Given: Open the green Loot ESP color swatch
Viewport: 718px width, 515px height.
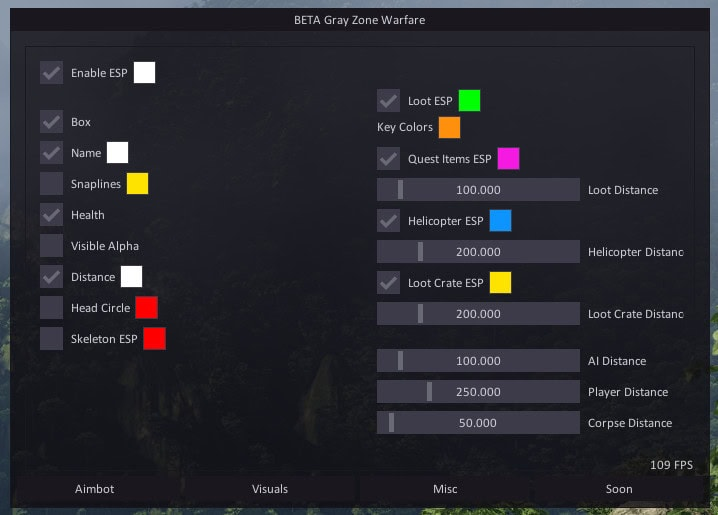Looking at the screenshot, I should [x=469, y=101].
